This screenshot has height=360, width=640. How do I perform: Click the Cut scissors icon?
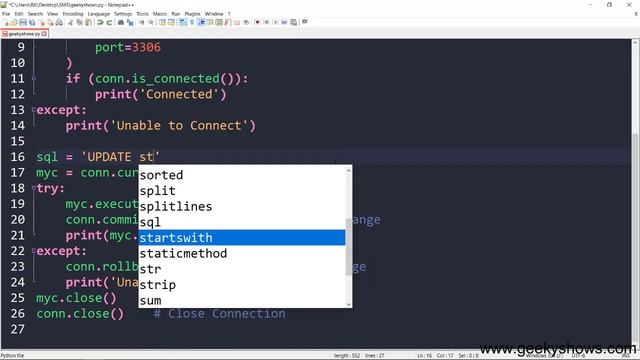(71, 22)
